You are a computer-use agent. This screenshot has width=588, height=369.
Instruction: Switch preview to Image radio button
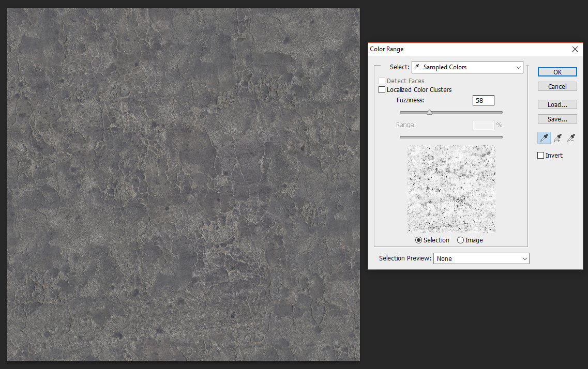[x=460, y=240]
